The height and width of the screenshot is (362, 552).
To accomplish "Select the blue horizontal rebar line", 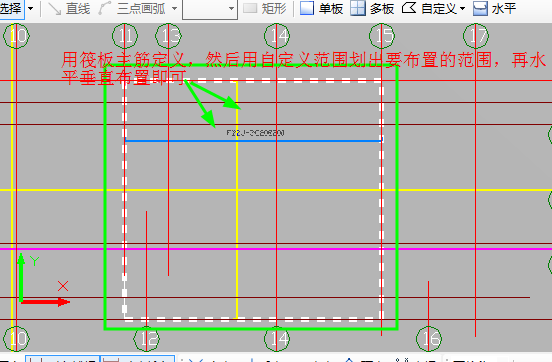I will pos(253,141).
